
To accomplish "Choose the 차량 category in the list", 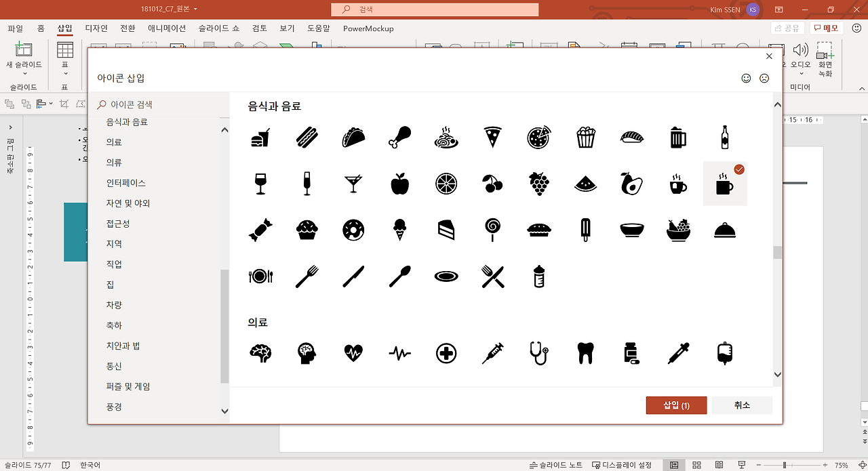I will point(114,305).
